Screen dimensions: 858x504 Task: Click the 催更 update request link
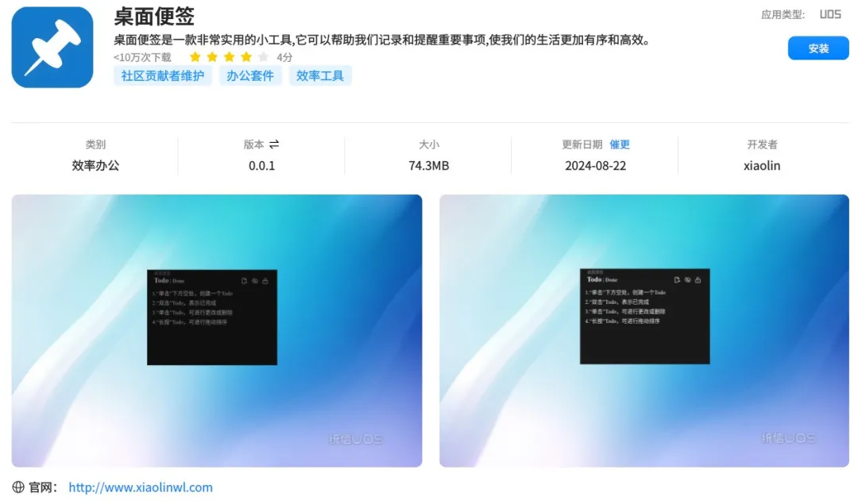click(x=620, y=144)
